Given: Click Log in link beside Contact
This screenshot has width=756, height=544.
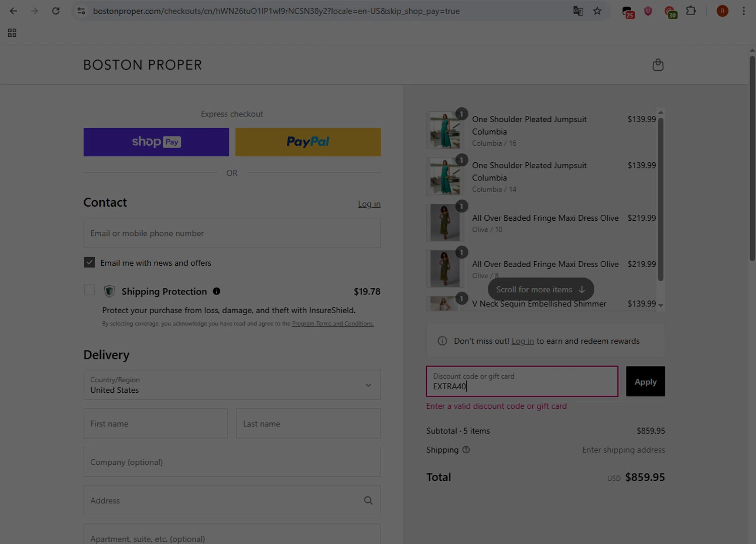Looking at the screenshot, I should tap(369, 204).
